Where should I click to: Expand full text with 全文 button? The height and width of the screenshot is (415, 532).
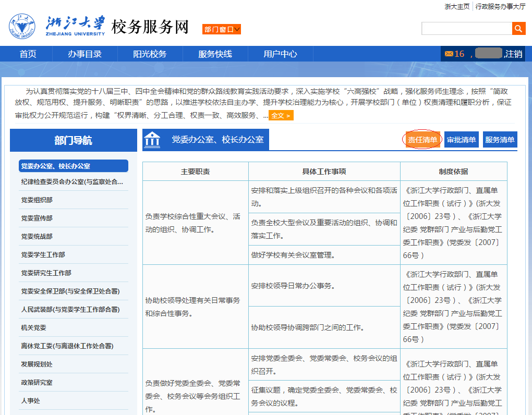point(281,115)
